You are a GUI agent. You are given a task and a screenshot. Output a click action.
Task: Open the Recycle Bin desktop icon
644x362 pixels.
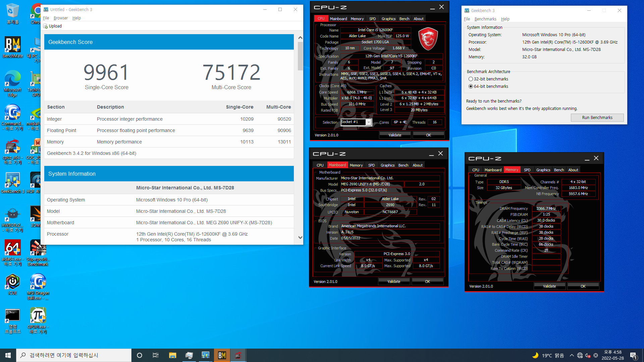(12, 14)
